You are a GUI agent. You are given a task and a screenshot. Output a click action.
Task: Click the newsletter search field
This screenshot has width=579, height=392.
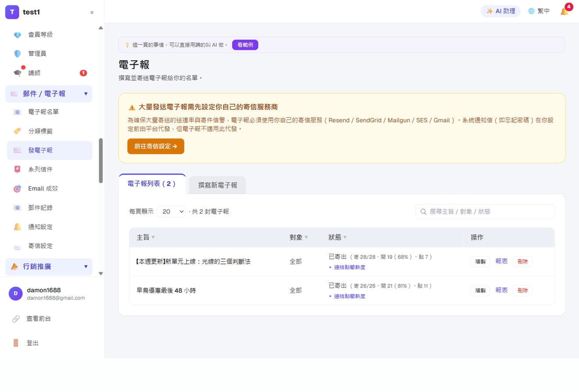[485, 211]
